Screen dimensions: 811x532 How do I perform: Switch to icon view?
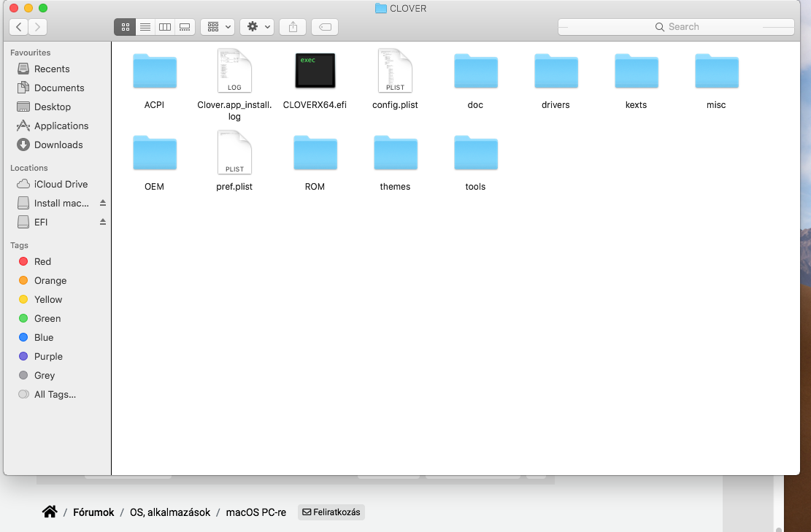[125, 27]
